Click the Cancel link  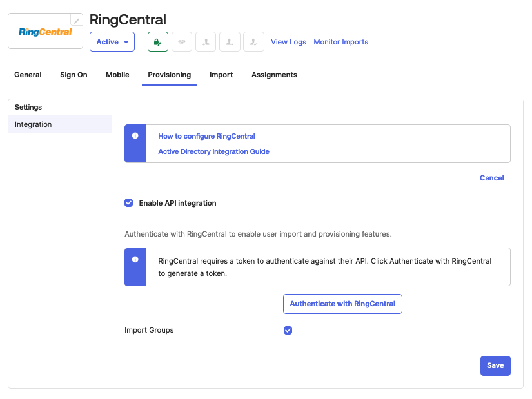491,178
